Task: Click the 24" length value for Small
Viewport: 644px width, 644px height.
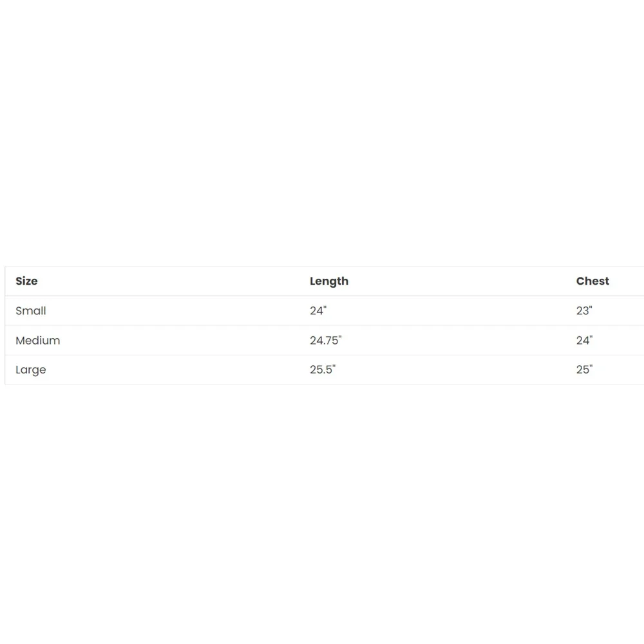Action: (318, 310)
